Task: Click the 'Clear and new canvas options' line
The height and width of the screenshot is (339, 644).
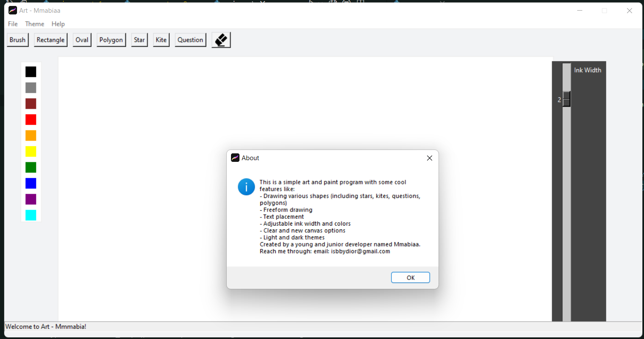Action: (303, 231)
